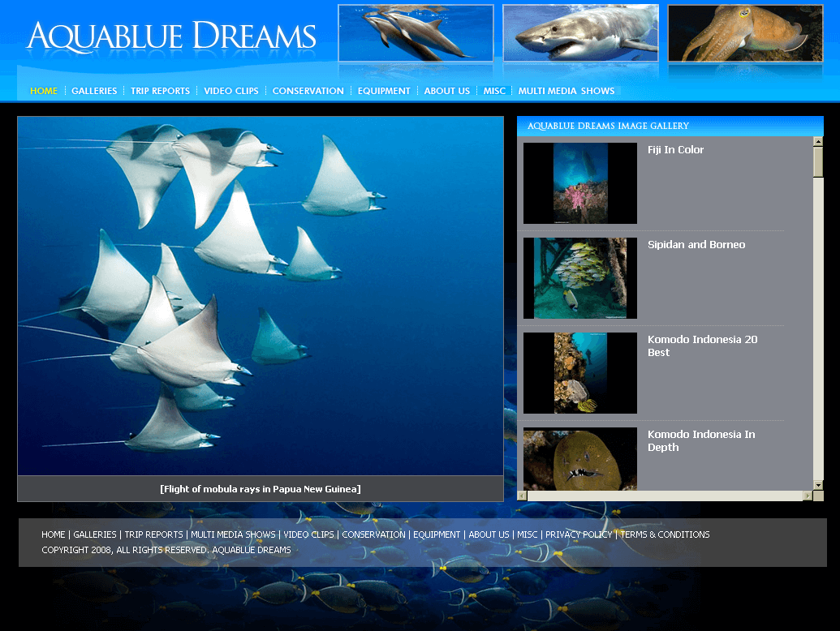Open the great white shark header photo

(x=581, y=33)
